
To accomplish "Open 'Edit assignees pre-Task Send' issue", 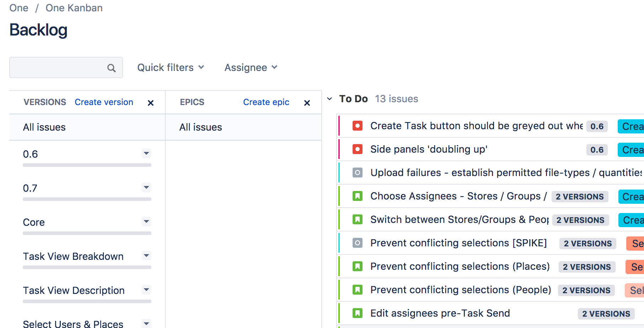I will (440, 313).
